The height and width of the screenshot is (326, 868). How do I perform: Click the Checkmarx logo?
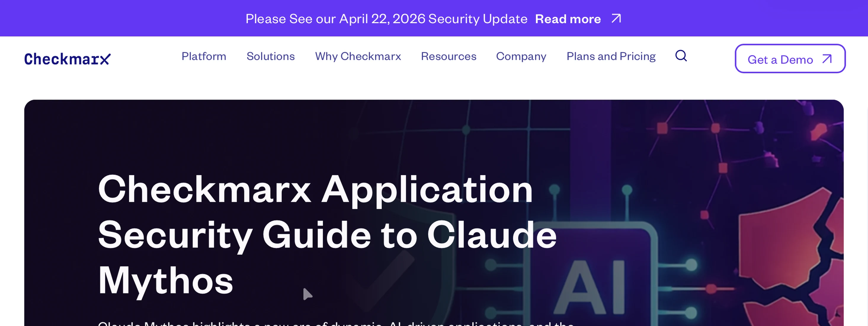tap(67, 59)
